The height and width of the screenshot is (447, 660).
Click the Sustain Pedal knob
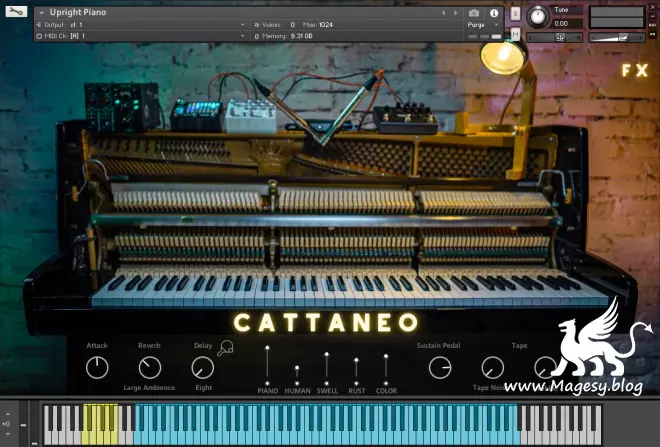[x=440, y=367]
